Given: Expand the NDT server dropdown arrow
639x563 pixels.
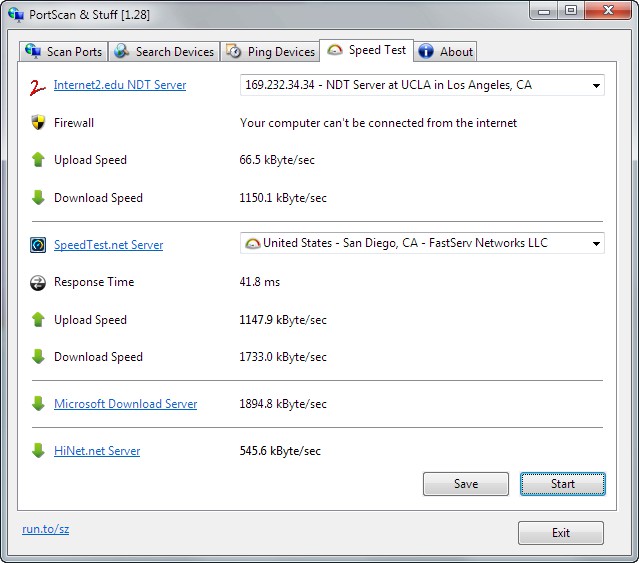Looking at the screenshot, I should click(x=596, y=86).
